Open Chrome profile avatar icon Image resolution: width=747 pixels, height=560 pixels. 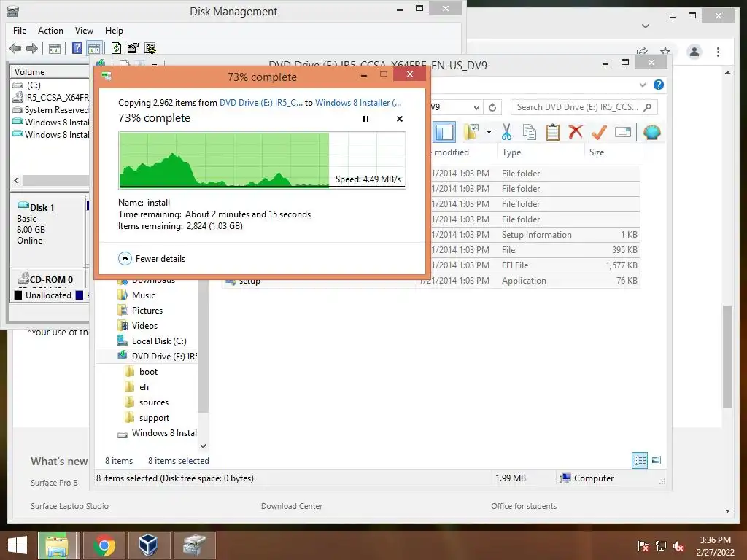(694, 52)
